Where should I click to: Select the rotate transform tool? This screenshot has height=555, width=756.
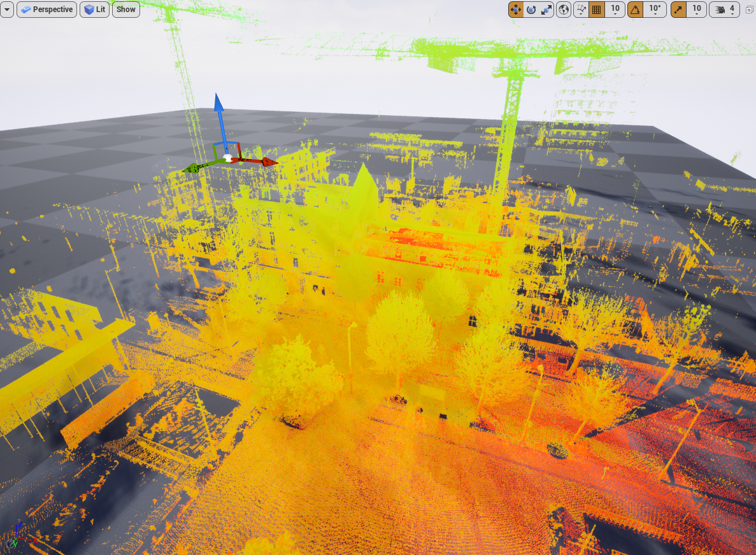pos(531,9)
